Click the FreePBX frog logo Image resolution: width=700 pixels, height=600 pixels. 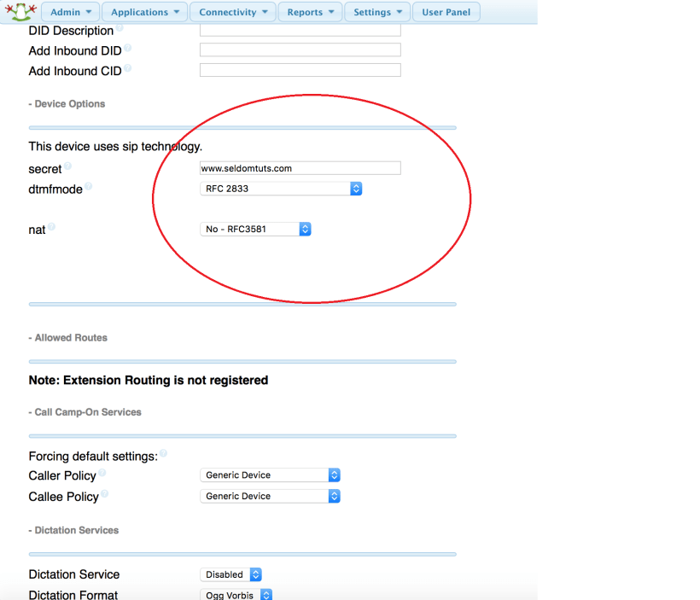point(19,11)
